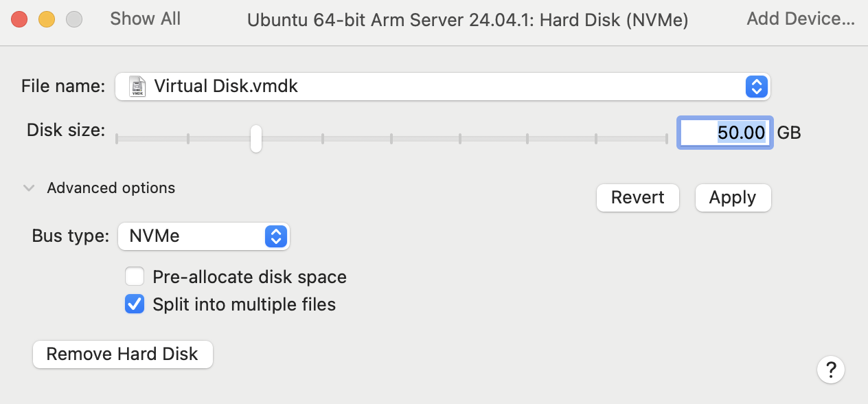The width and height of the screenshot is (868, 404).
Task: Click the Split into multiple files label
Action: click(x=244, y=304)
